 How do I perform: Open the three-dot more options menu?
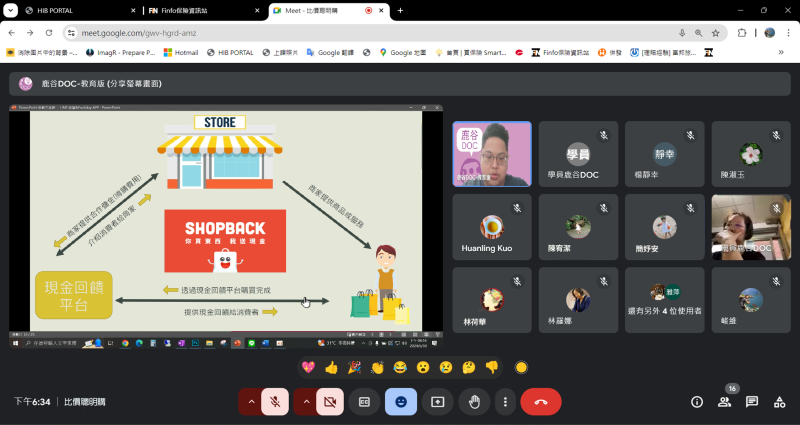tap(505, 402)
